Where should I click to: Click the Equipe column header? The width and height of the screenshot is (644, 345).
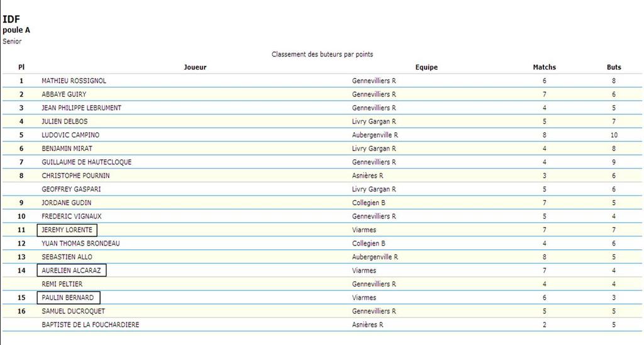tap(426, 67)
